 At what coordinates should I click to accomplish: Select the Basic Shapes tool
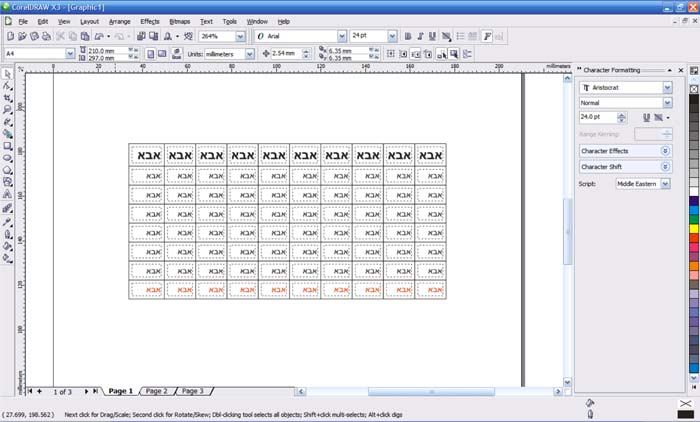pyautogui.click(x=7, y=182)
